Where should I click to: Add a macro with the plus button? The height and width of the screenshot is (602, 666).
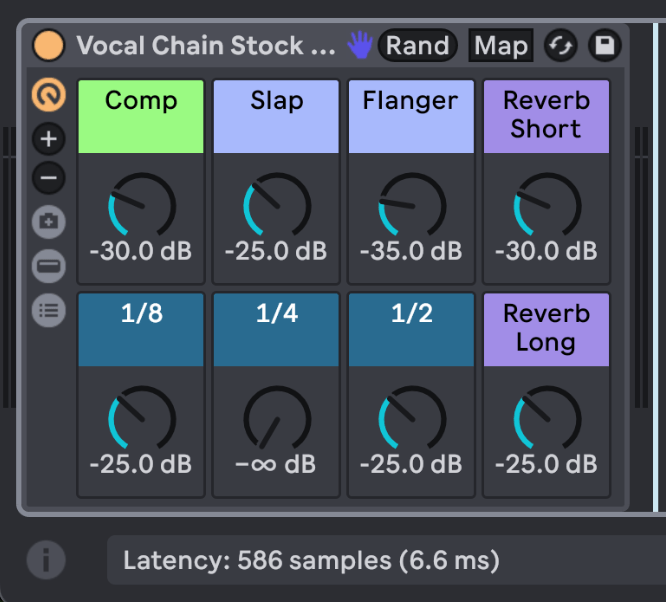49,139
